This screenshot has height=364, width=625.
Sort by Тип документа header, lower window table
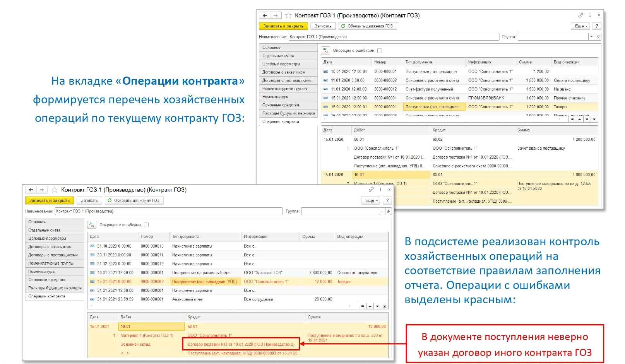coord(205,236)
